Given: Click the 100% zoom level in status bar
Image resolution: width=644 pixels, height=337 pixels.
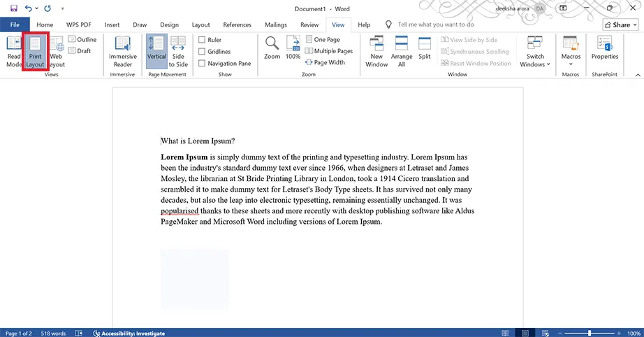Looking at the screenshot, I should coord(634,334).
